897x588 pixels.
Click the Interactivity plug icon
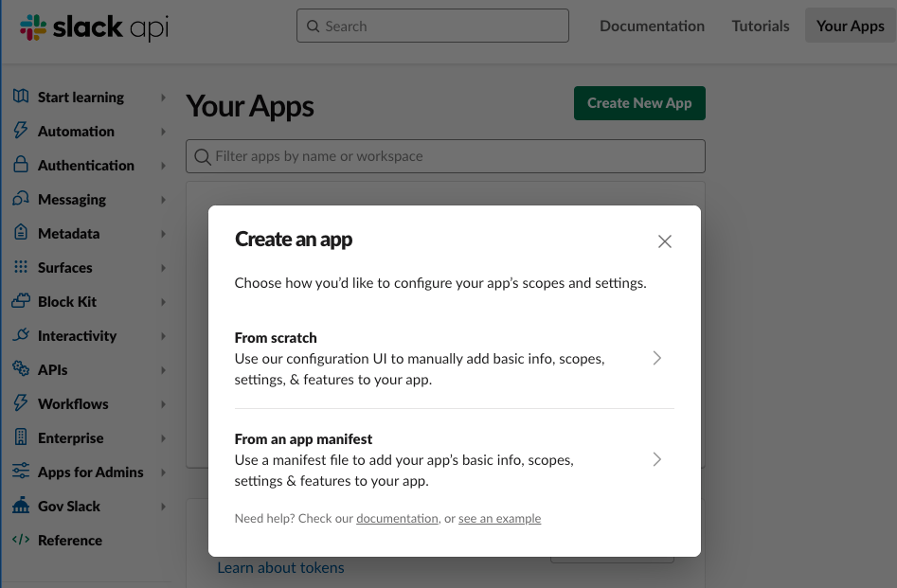pyautogui.click(x=21, y=334)
